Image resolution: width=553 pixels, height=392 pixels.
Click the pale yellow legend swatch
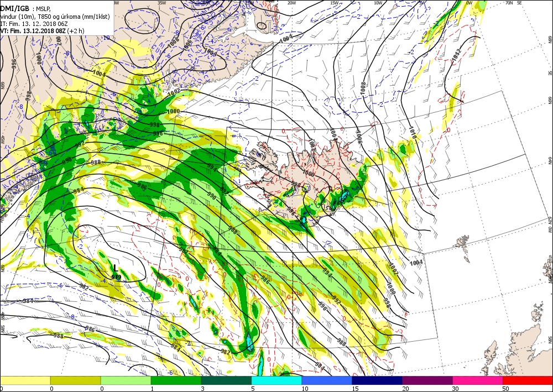[x=25, y=380]
